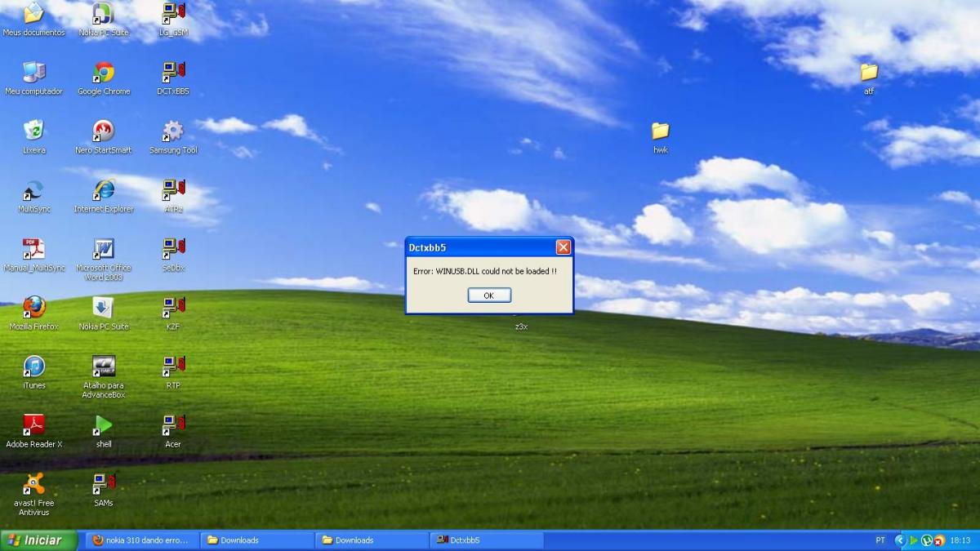Open the Iniciar start menu
Screen dimensions: 980x551
click(38, 540)
